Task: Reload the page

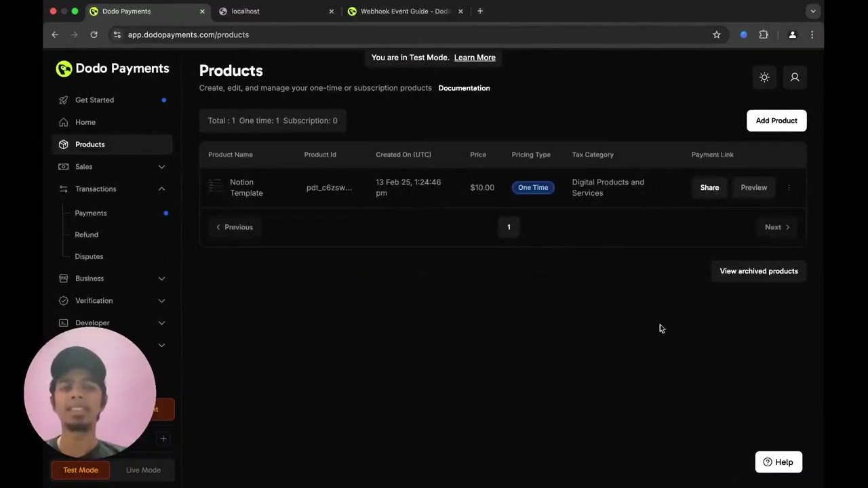Action: point(94,35)
